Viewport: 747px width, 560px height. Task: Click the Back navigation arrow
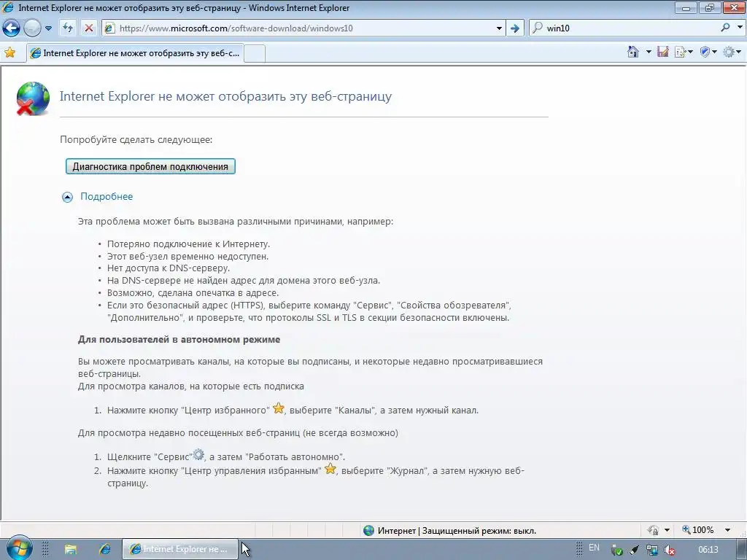click(x=12, y=28)
